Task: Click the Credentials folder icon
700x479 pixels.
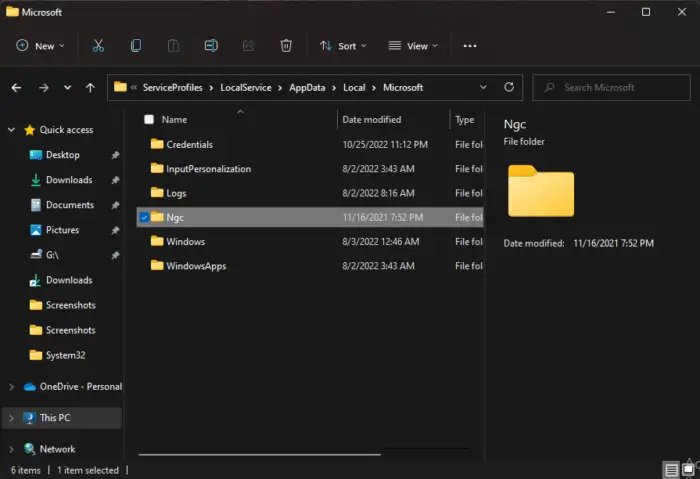Action: tap(157, 144)
